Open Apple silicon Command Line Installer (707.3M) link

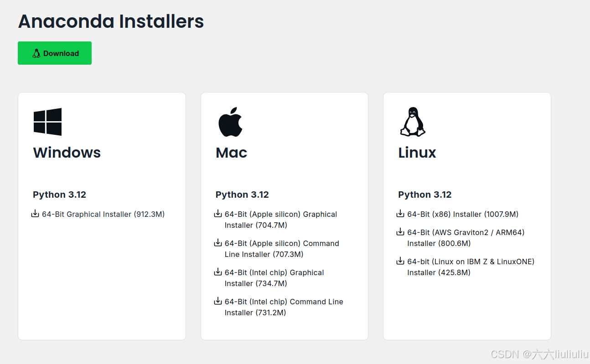click(x=281, y=243)
